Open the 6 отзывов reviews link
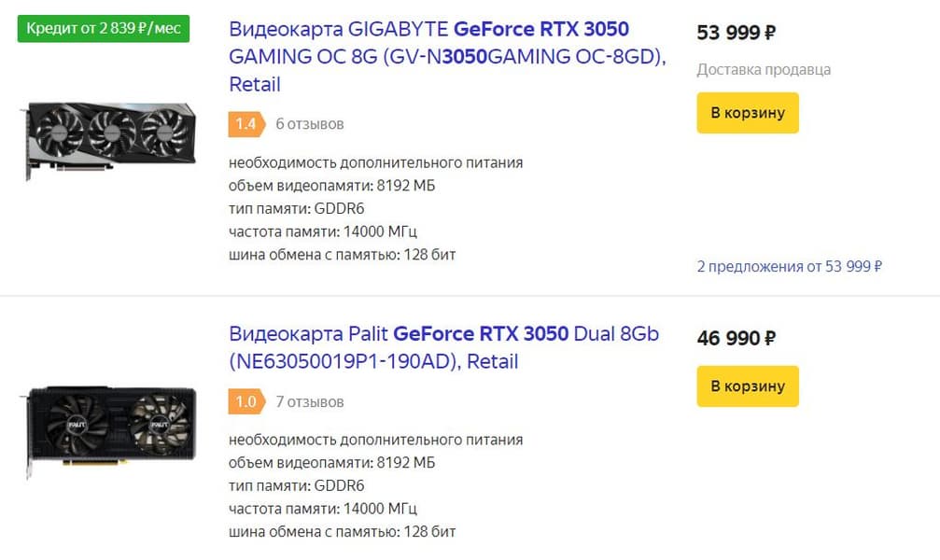 [x=309, y=124]
